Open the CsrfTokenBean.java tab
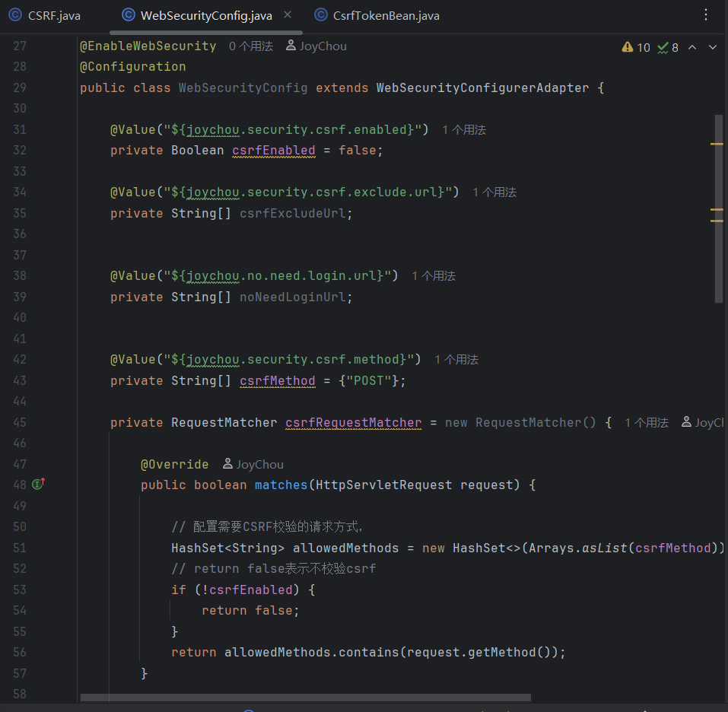 click(386, 15)
